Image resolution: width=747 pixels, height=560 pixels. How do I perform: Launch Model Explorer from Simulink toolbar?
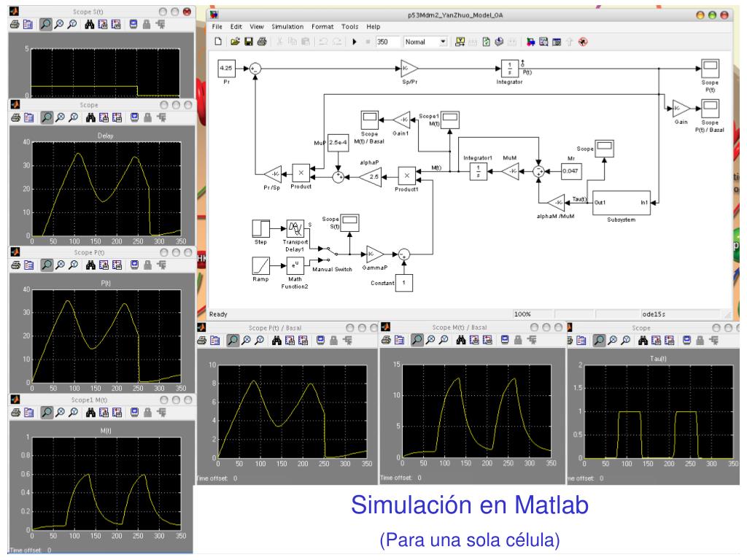pyautogui.click(x=543, y=42)
